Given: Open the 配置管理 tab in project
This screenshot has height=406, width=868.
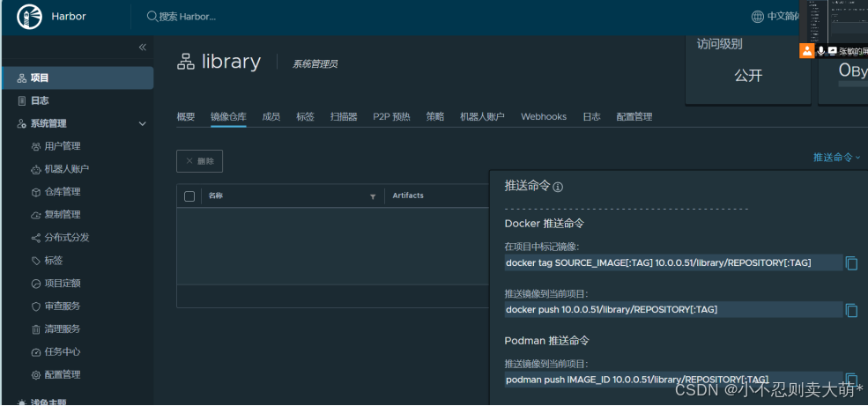Looking at the screenshot, I should click(x=634, y=117).
